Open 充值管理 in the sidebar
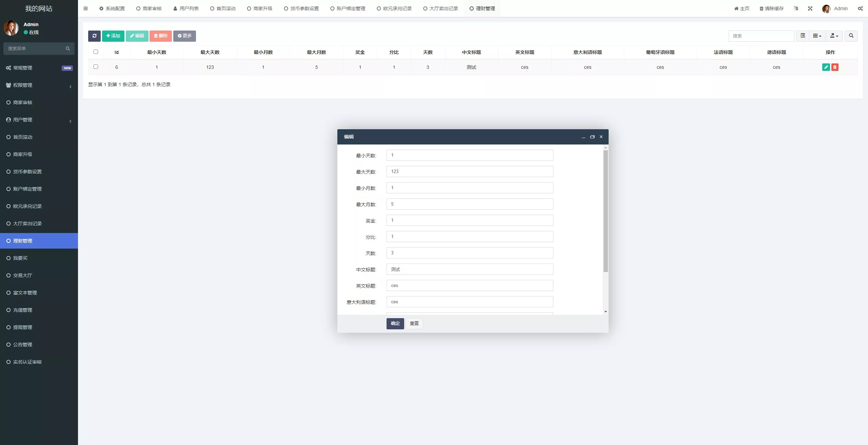 pyautogui.click(x=23, y=310)
